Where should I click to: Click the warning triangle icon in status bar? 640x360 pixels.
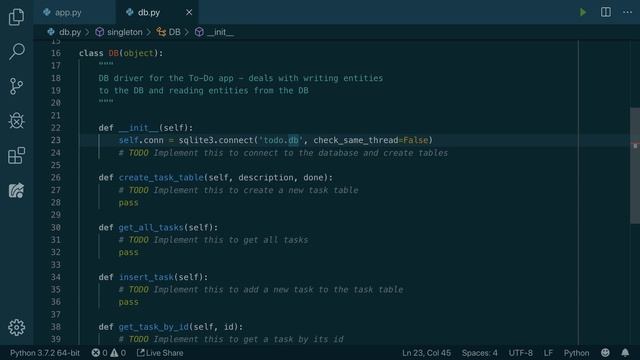coord(114,353)
